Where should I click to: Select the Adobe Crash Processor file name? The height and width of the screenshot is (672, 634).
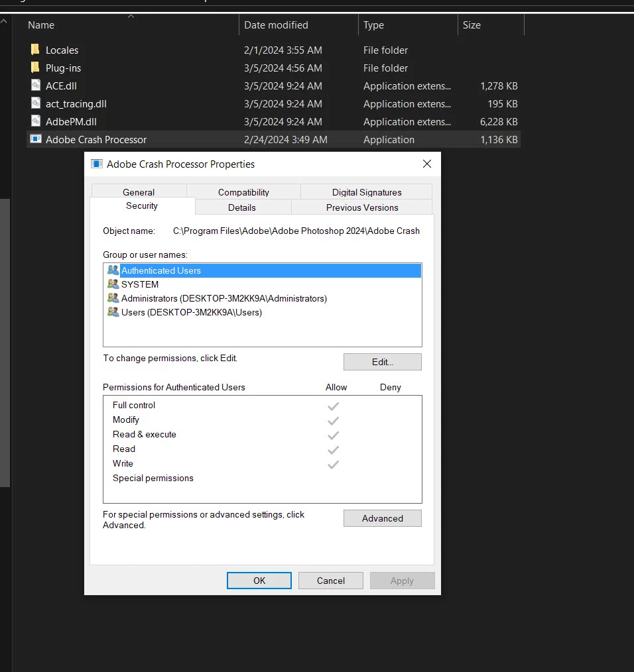click(x=96, y=140)
